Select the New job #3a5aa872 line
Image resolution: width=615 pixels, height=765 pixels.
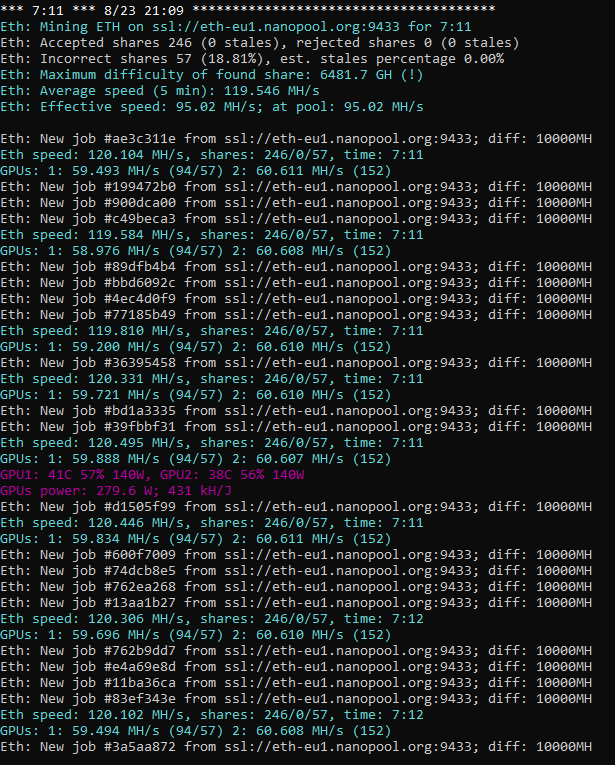click(296, 747)
